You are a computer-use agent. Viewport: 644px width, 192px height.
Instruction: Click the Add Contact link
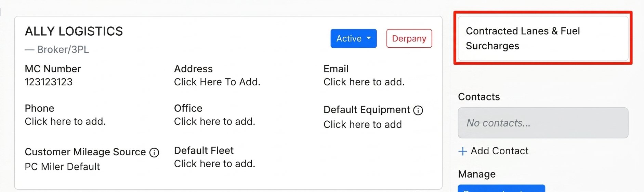[500, 151]
